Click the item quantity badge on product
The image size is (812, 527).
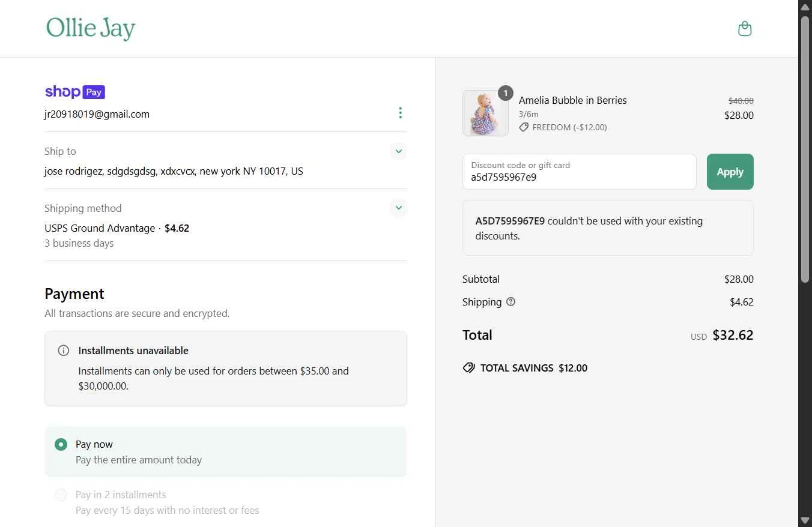point(506,93)
